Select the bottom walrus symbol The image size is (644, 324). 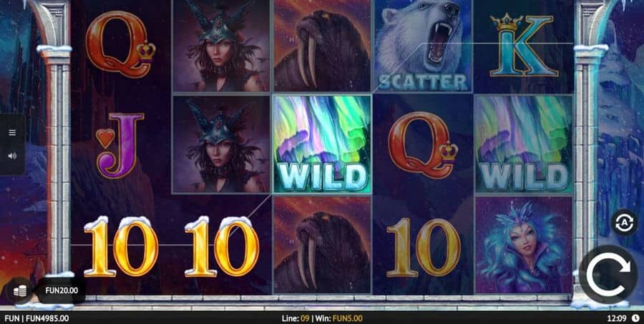coord(322,245)
